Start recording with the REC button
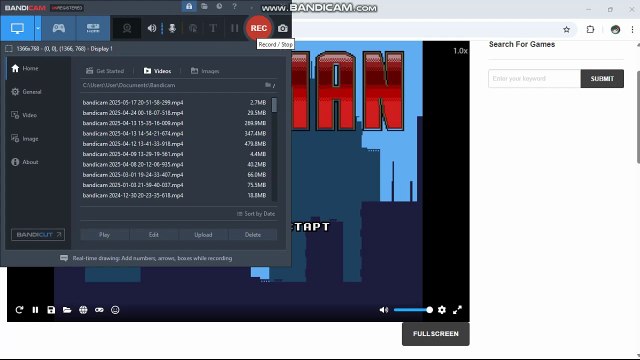Viewport: 640px width, 360px height. pos(259,28)
